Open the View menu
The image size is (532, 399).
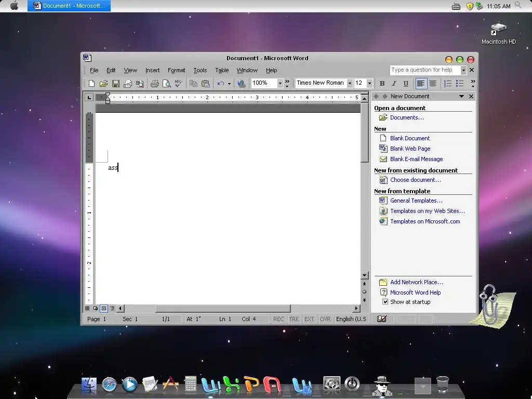tap(130, 70)
